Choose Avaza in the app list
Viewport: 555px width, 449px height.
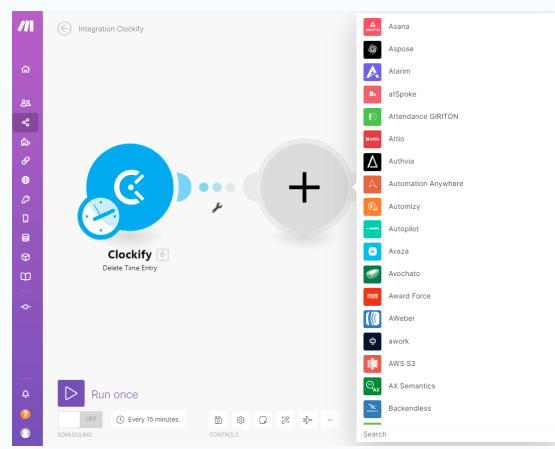point(457,252)
